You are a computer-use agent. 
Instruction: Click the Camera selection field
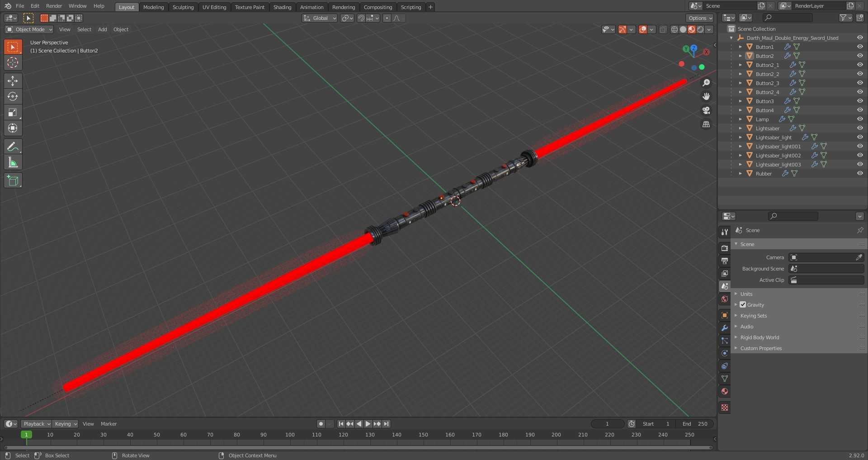point(826,257)
